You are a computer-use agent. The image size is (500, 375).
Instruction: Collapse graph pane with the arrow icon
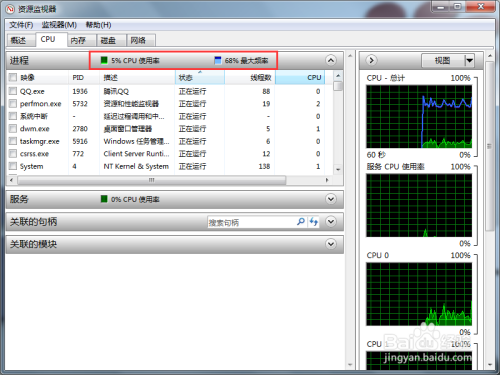(371, 60)
